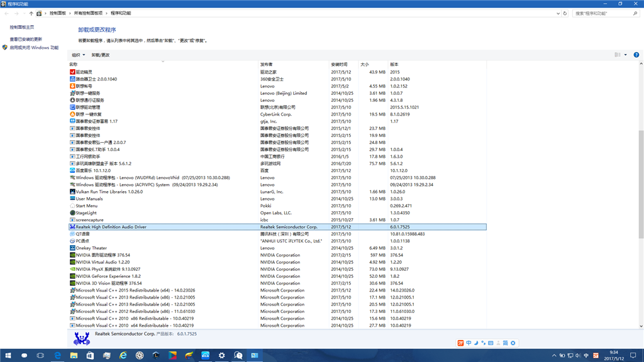The image size is (644, 362).
Task: Launch Microsoft Edge from the taskbar
Action: (x=57, y=356)
